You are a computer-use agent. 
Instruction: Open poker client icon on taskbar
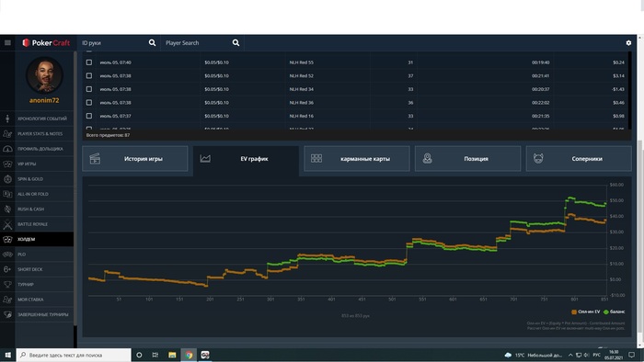pyautogui.click(x=205, y=355)
